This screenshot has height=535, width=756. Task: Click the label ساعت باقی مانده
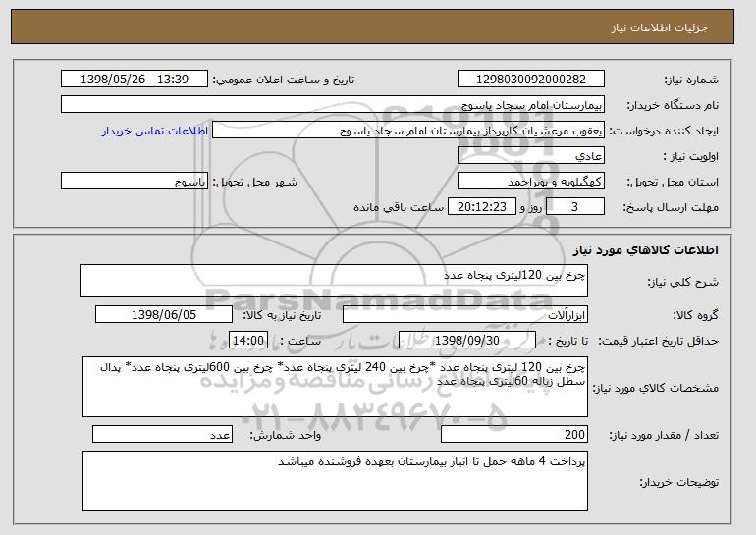[399, 207]
